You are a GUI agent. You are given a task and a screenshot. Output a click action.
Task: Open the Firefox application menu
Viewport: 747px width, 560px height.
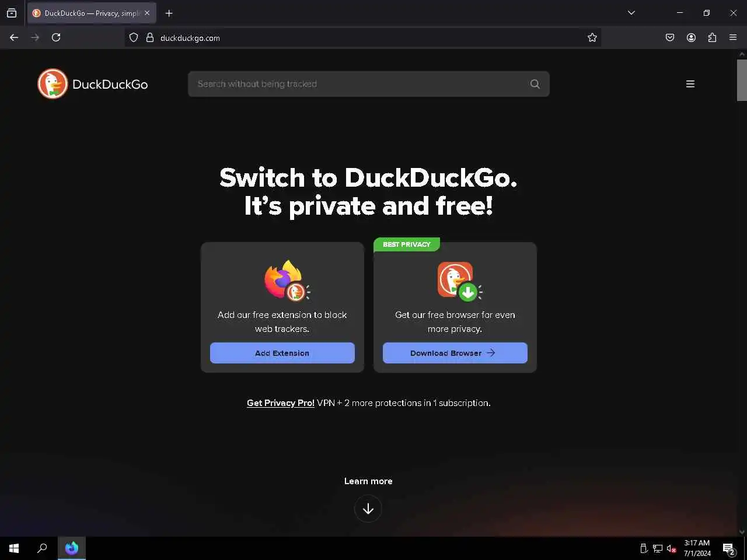coord(733,37)
